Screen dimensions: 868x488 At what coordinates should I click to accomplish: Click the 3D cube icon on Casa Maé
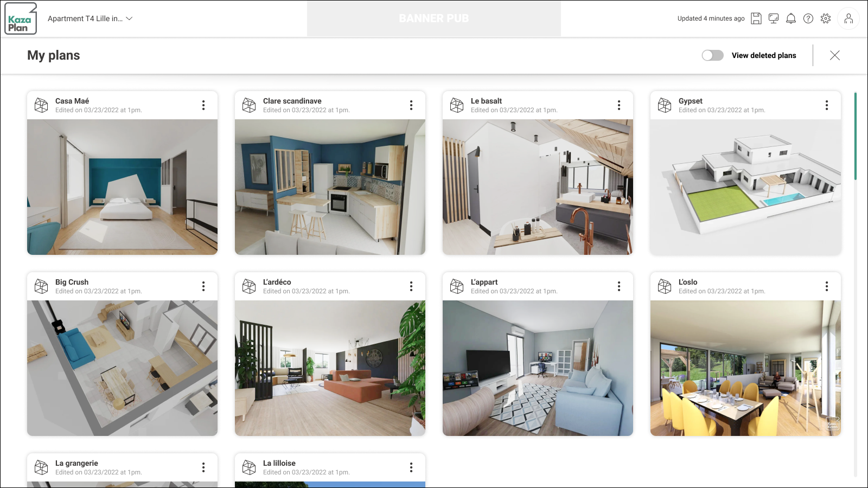[x=41, y=105]
